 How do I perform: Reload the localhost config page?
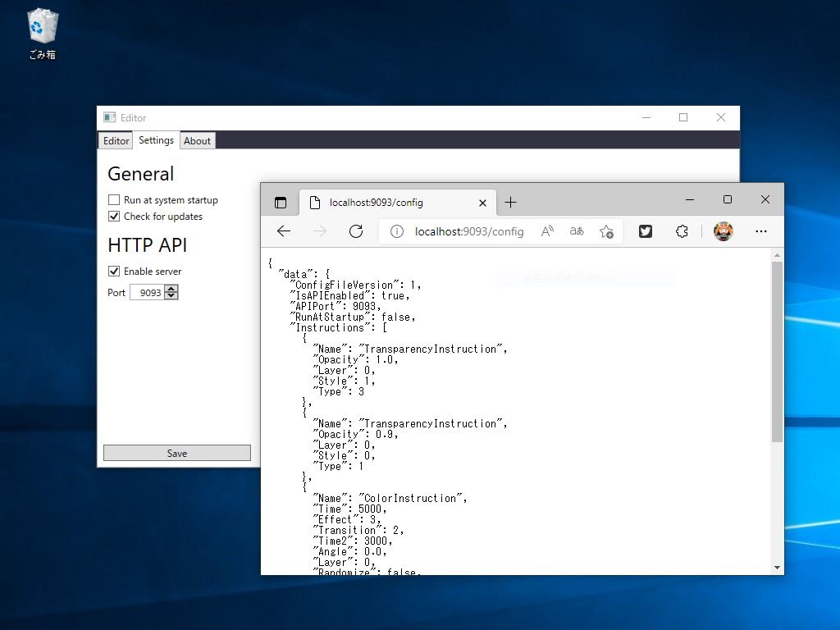tap(356, 231)
